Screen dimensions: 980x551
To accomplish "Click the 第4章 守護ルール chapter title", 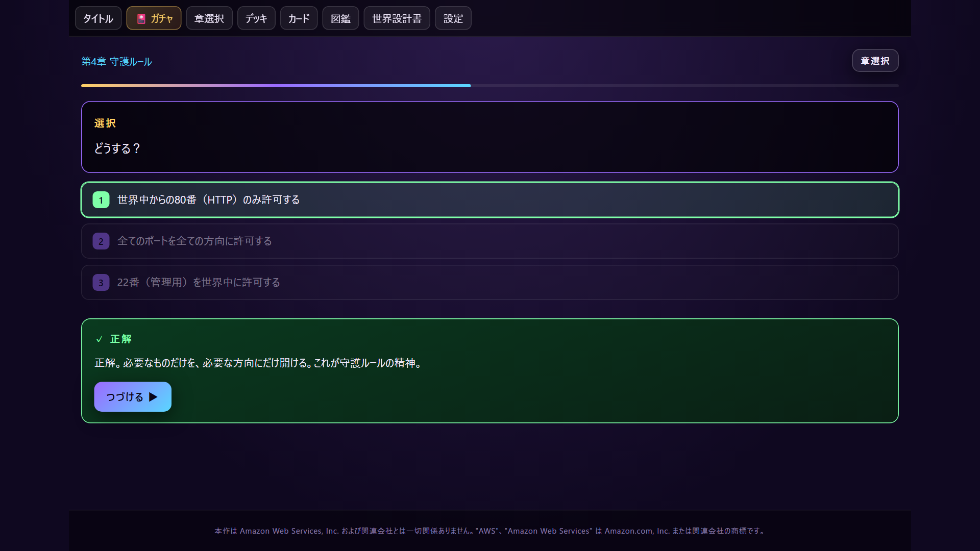I will [117, 62].
